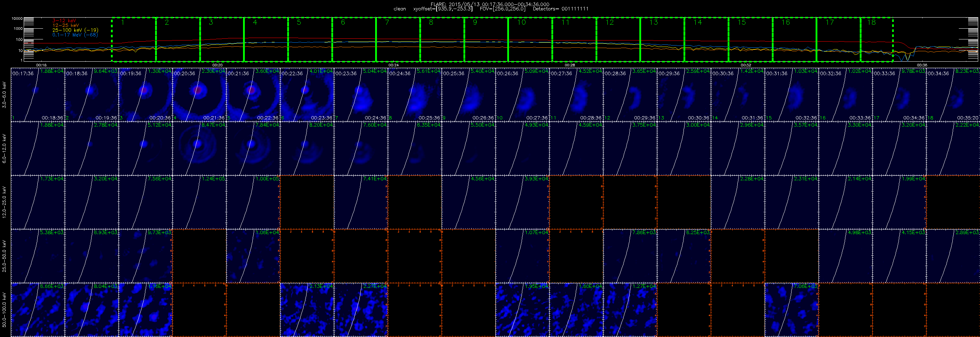980x337 pixels.
Task: Click the orange 12-25 keV legend entry
Action: tap(66, 25)
